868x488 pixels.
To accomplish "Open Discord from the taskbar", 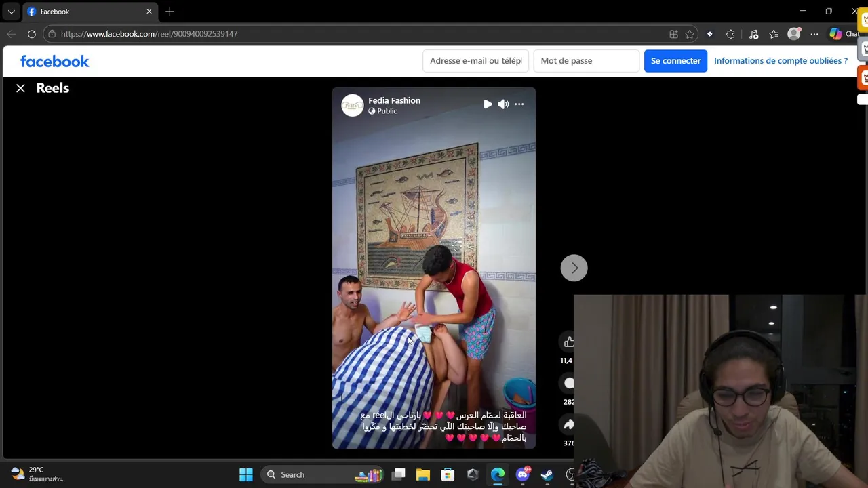I will [x=523, y=474].
